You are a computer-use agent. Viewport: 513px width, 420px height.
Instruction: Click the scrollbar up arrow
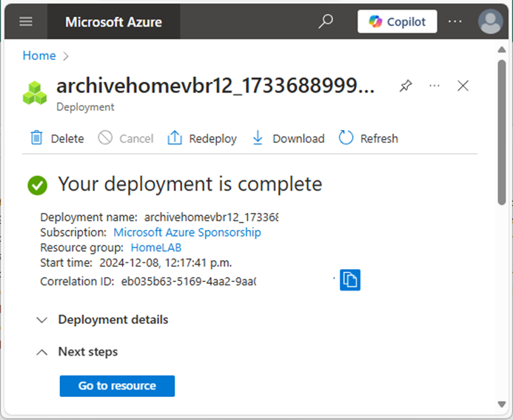pos(502,50)
